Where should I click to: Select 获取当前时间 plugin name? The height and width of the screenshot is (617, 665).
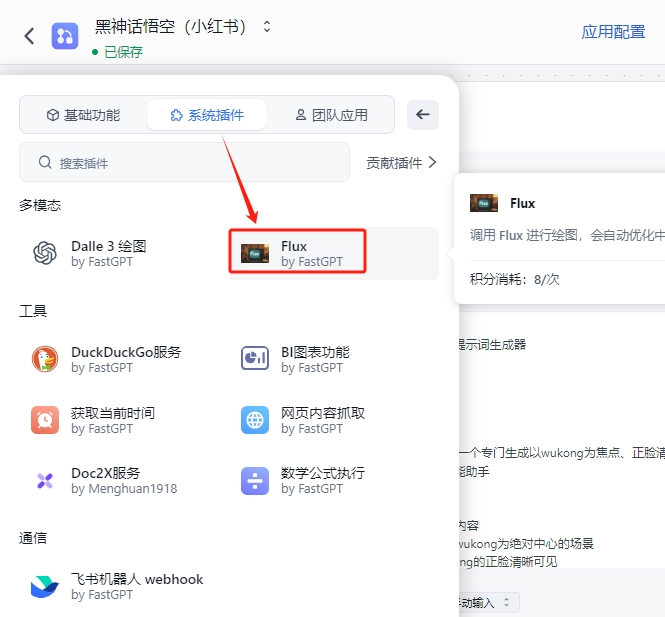coord(113,413)
